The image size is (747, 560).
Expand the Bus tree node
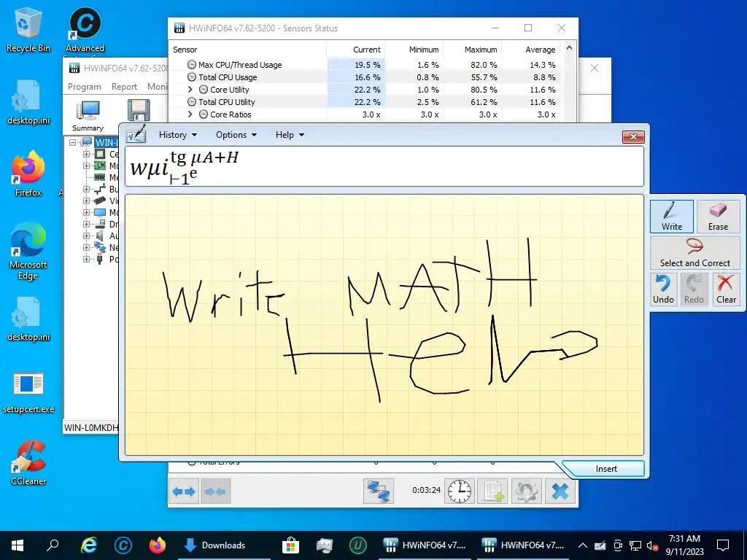86,189
